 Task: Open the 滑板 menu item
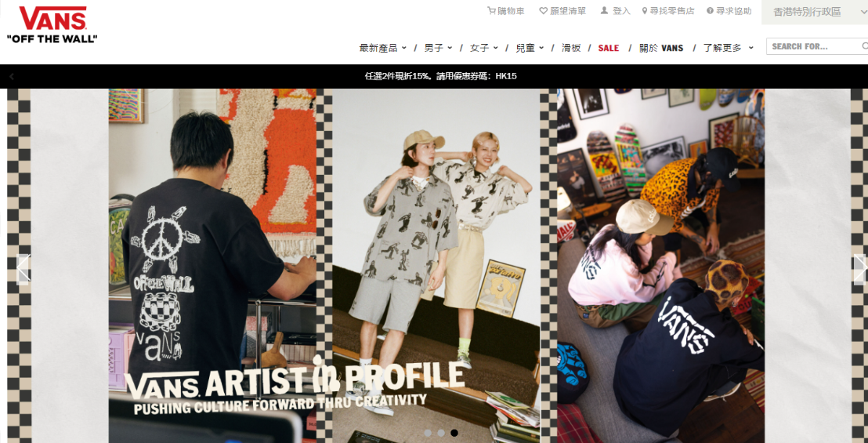click(571, 48)
